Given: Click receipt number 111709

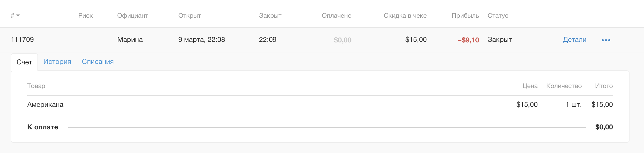Looking at the screenshot, I should pos(22,40).
